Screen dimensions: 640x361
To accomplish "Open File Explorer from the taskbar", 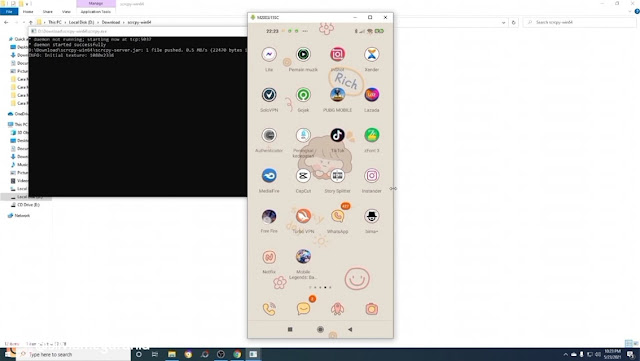I will 172,354.
